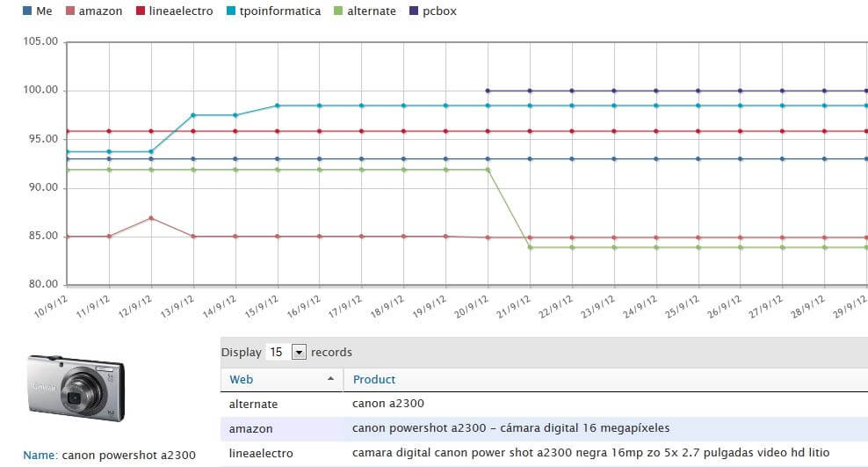
Task: Select the amazon row in table
Action: click(x=544, y=428)
